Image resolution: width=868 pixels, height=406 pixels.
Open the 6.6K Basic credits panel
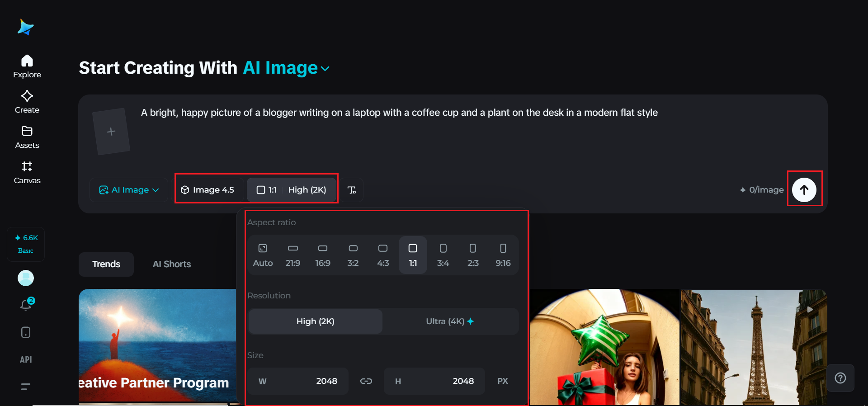coord(26,244)
